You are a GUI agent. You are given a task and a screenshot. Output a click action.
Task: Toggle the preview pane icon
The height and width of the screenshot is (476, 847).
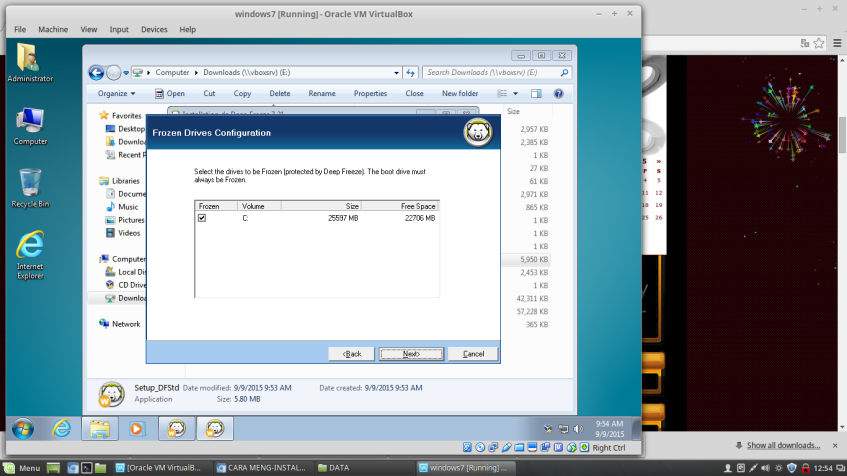536,93
